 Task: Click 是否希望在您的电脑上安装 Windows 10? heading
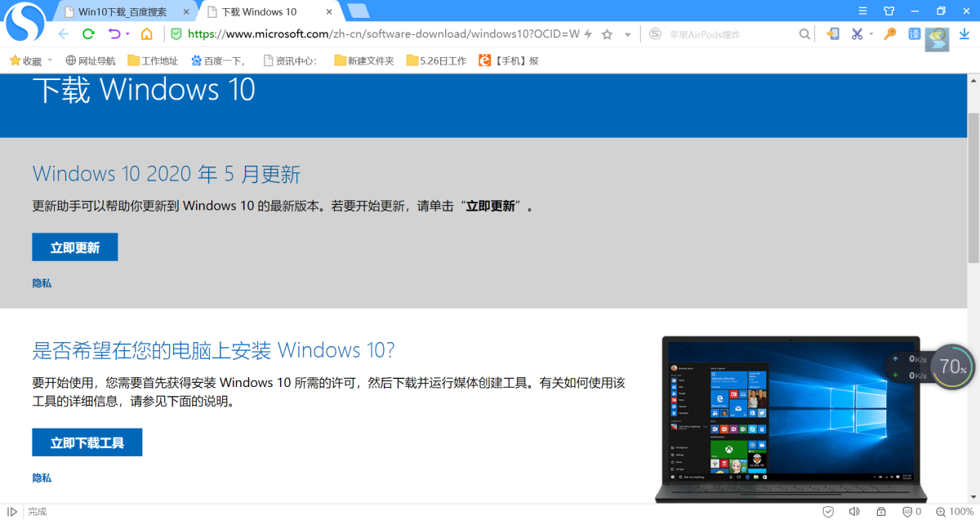click(x=213, y=350)
